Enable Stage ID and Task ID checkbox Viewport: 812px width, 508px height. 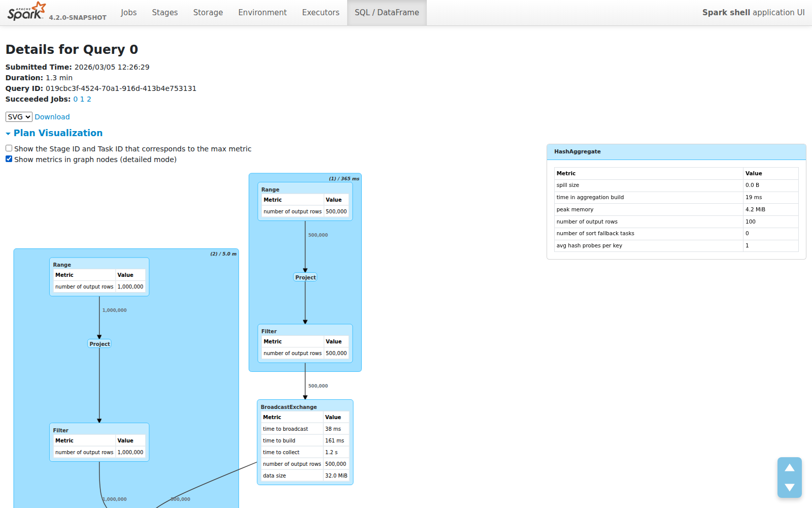[9, 148]
